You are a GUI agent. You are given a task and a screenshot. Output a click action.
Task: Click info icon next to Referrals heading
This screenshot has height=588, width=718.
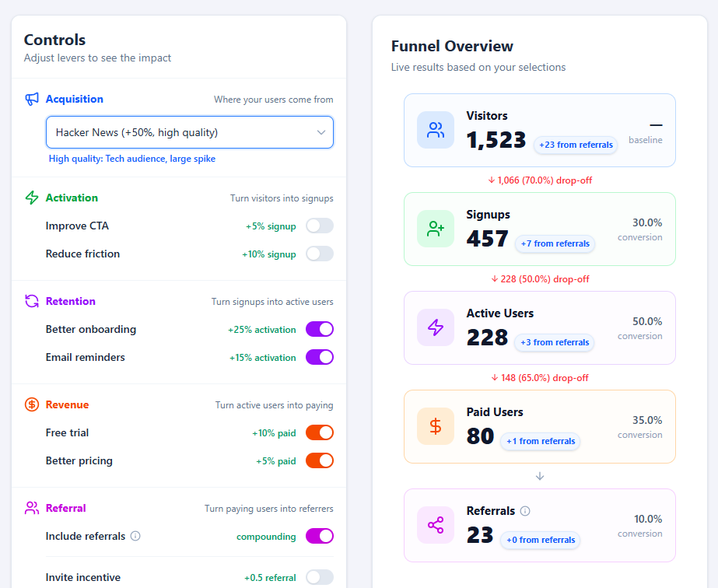point(525,511)
